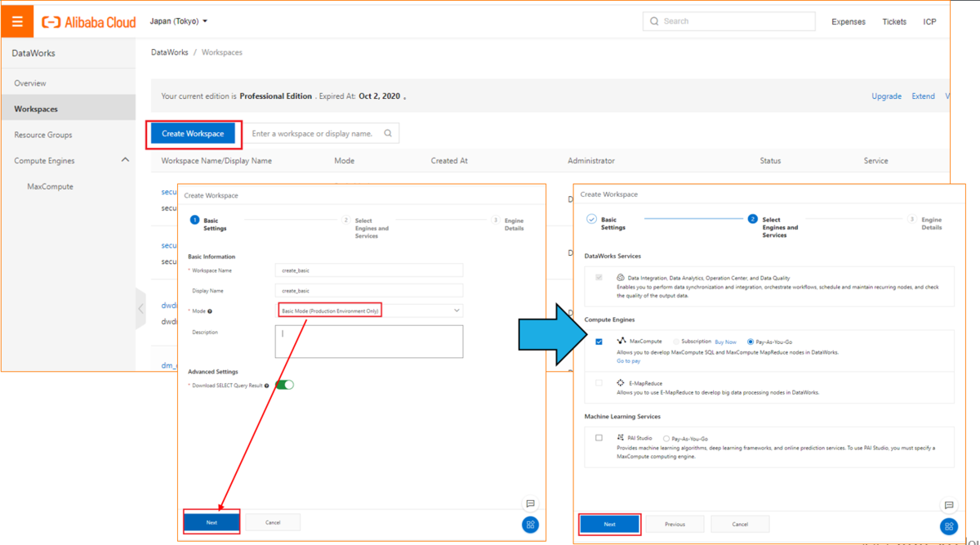The height and width of the screenshot is (545, 980).
Task: Click the Download SELECT Query Result help icon
Action: click(x=267, y=386)
